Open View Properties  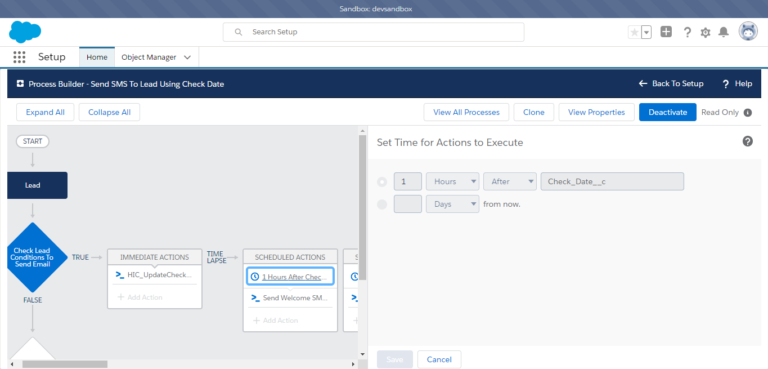pos(597,112)
